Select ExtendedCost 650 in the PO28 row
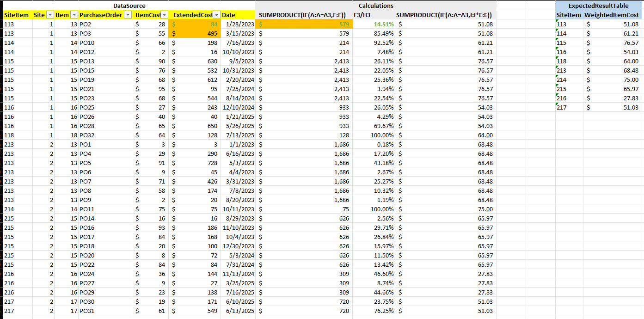644x319 pixels. [x=195, y=126]
